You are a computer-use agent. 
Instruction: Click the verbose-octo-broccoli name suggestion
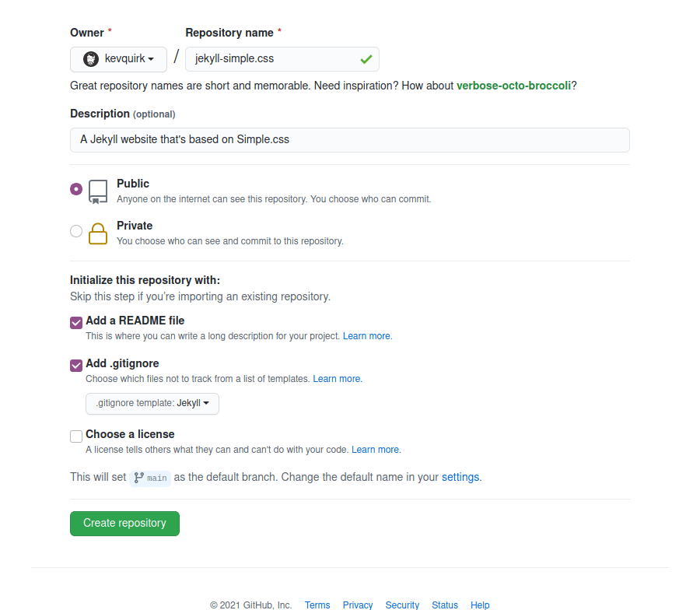pyautogui.click(x=513, y=86)
